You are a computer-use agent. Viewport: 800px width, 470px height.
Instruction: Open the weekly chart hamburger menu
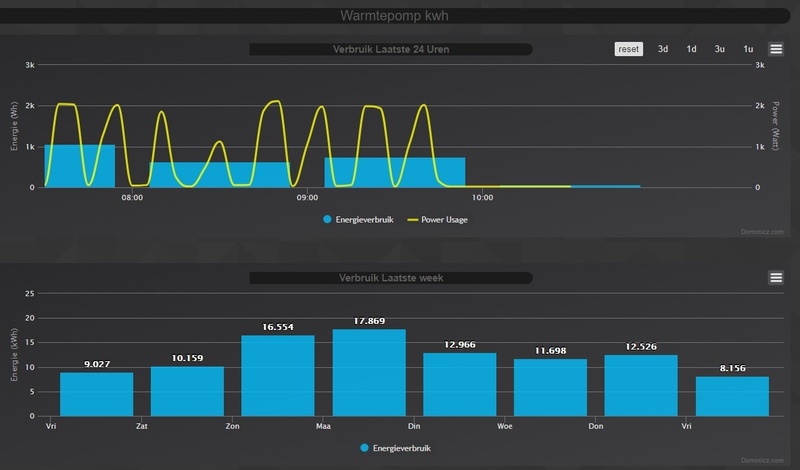click(776, 277)
